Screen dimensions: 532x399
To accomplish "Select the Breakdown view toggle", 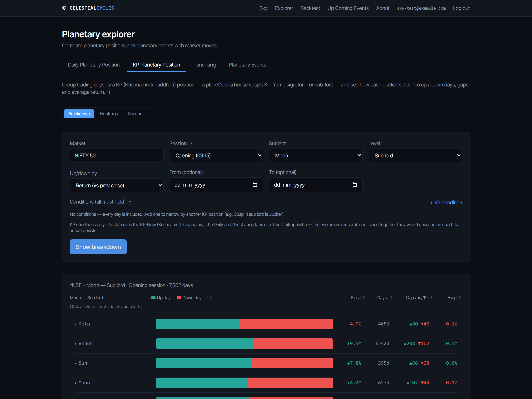I will [x=79, y=114].
